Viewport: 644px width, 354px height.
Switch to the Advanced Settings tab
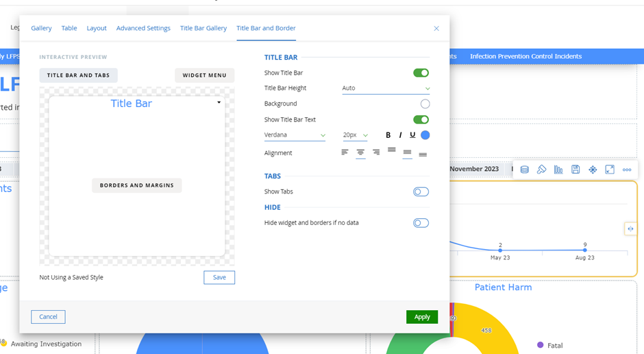pyautogui.click(x=143, y=28)
